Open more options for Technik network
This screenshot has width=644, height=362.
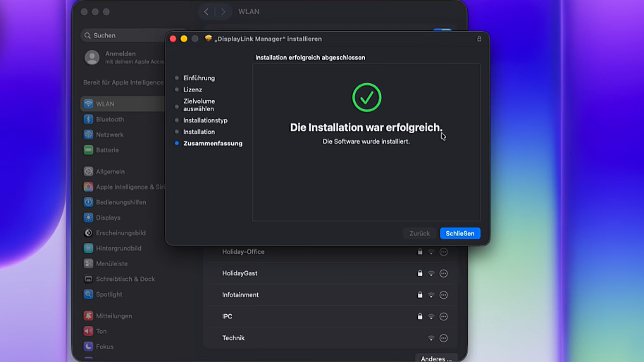443,338
